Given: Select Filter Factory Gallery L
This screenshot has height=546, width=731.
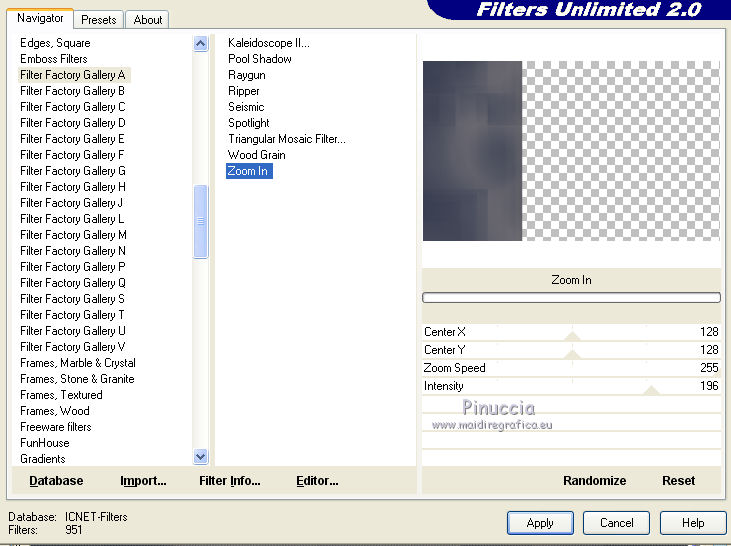Looking at the screenshot, I should click(x=72, y=219).
